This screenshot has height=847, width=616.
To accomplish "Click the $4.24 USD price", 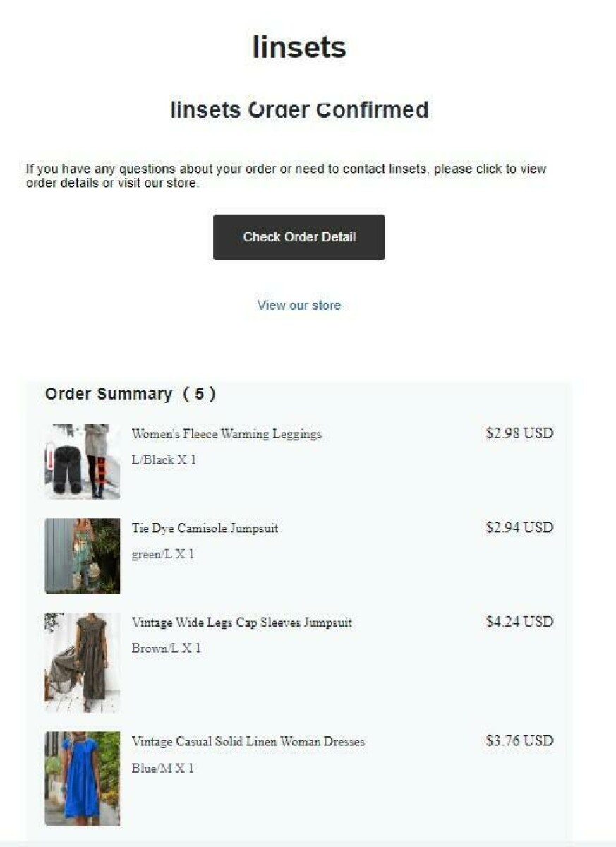I will click(519, 622).
